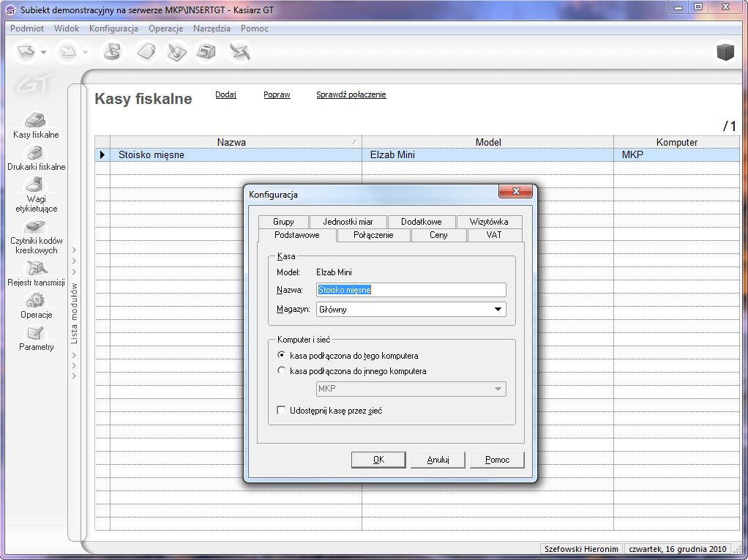Viewport: 748px width, 560px height.
Task: Click the Nazwa text input field
Action: tap(411, 290)
